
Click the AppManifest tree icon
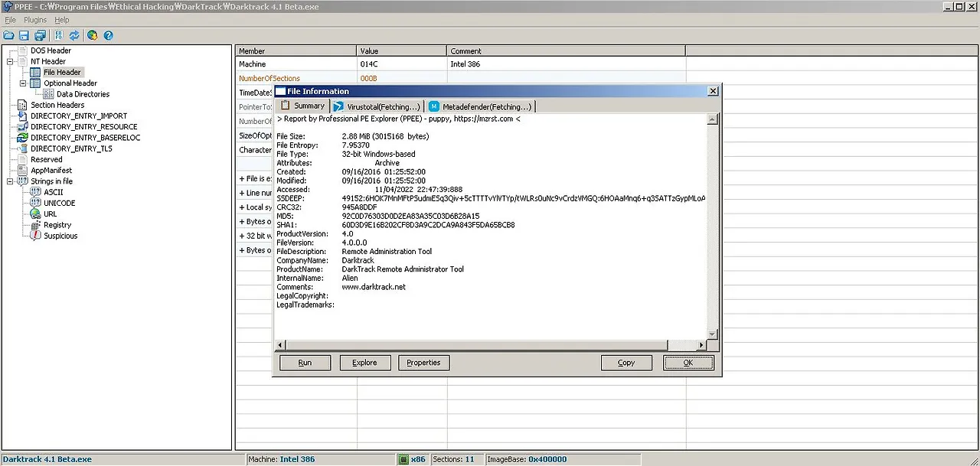click(23, 170)
